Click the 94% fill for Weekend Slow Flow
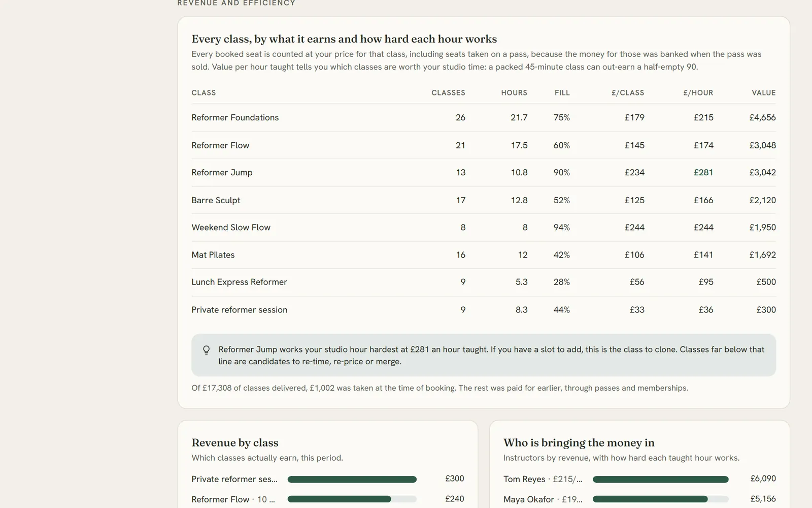The image size is (812, 508). 562,228
